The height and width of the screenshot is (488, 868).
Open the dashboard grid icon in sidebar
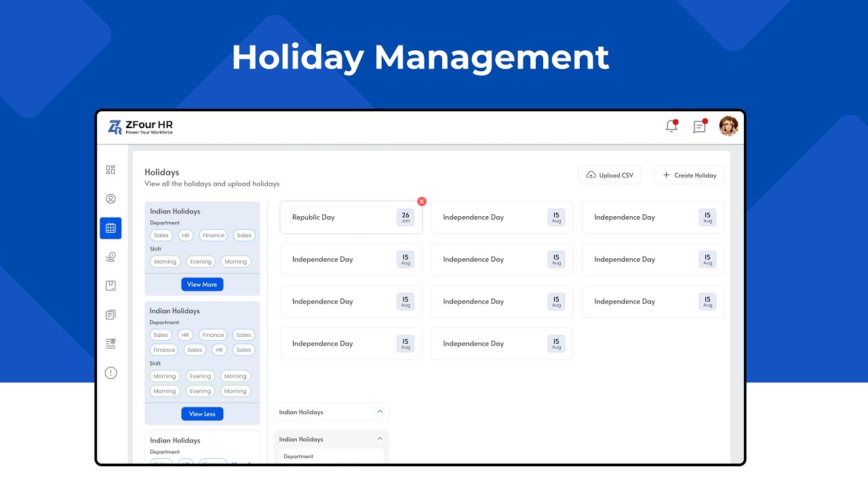(111, 169)
